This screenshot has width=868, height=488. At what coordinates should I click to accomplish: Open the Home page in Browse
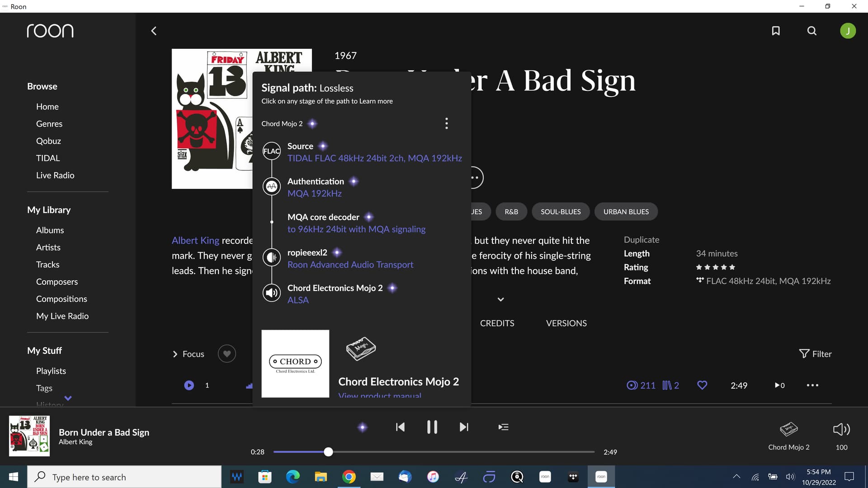[x=47, y=107]
